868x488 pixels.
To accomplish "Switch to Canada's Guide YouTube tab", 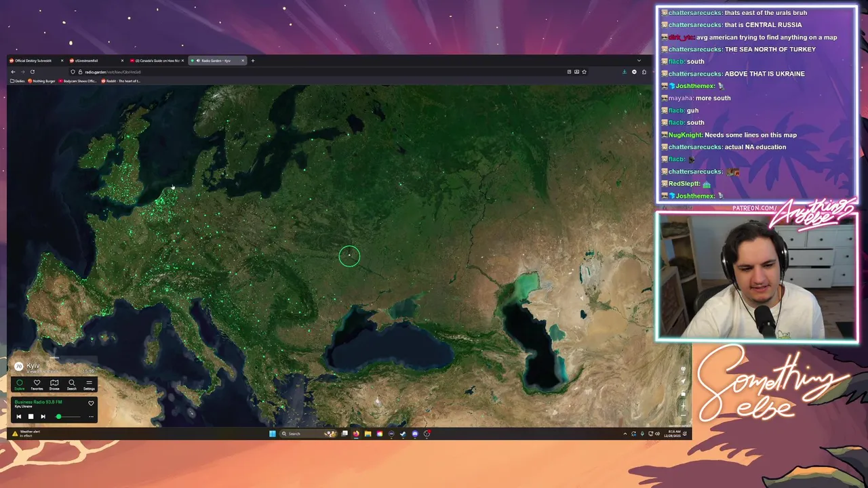I will [x=155, y=60].
